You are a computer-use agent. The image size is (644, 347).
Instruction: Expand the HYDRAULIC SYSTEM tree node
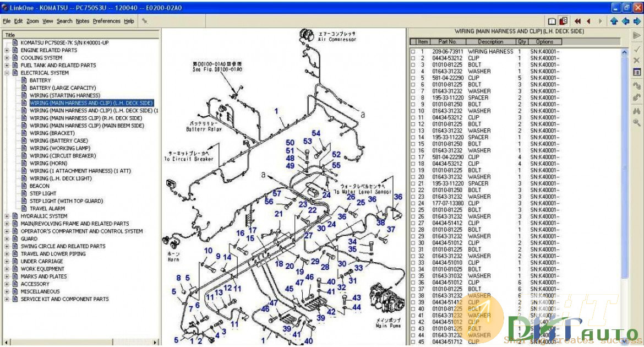tap(7, 216)
